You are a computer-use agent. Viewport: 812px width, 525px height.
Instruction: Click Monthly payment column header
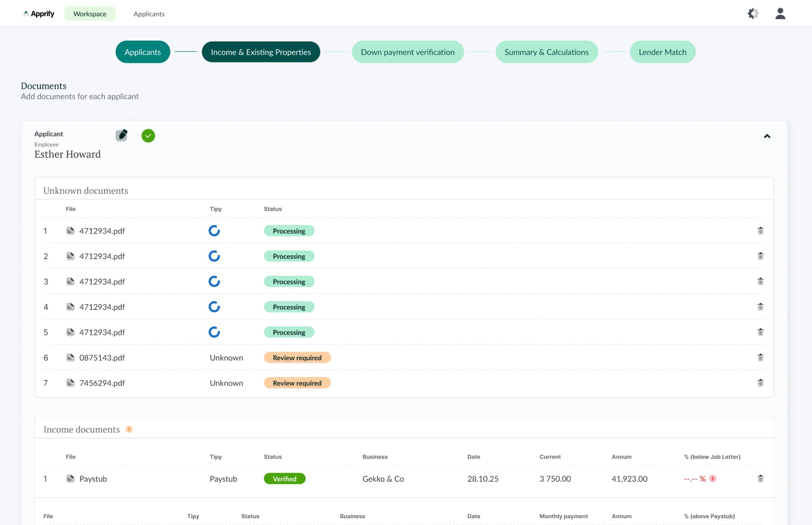563,516
